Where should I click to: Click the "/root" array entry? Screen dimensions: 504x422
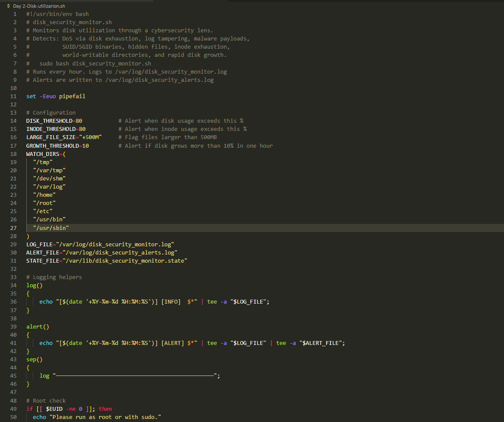44,203
